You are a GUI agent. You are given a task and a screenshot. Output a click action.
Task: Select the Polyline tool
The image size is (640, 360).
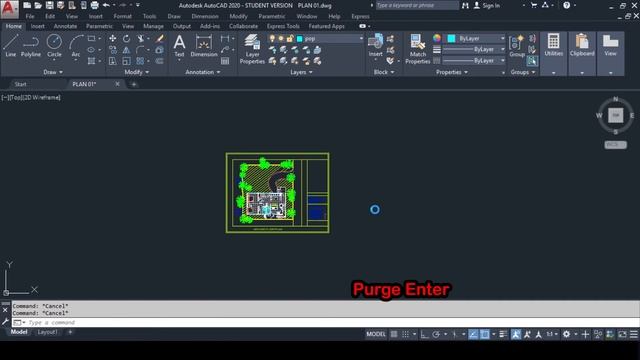[31, 45]
